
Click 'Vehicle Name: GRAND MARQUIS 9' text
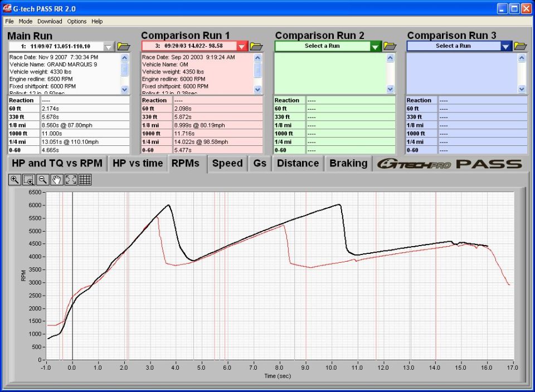click(x=53, y=65)
